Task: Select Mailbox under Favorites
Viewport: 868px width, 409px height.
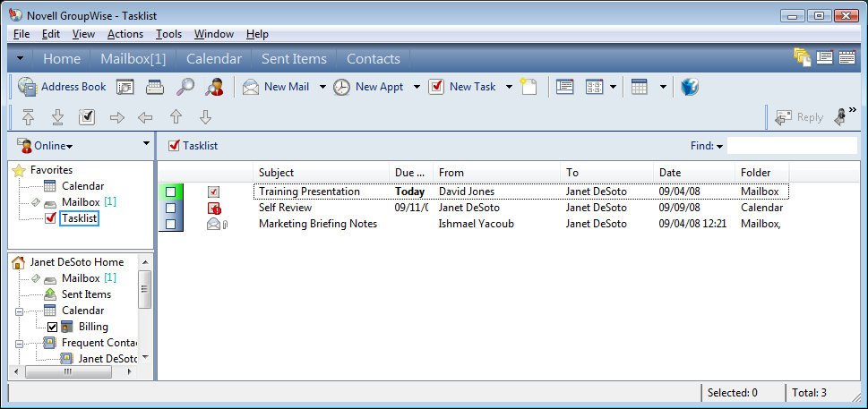Action: coord(81,202)
